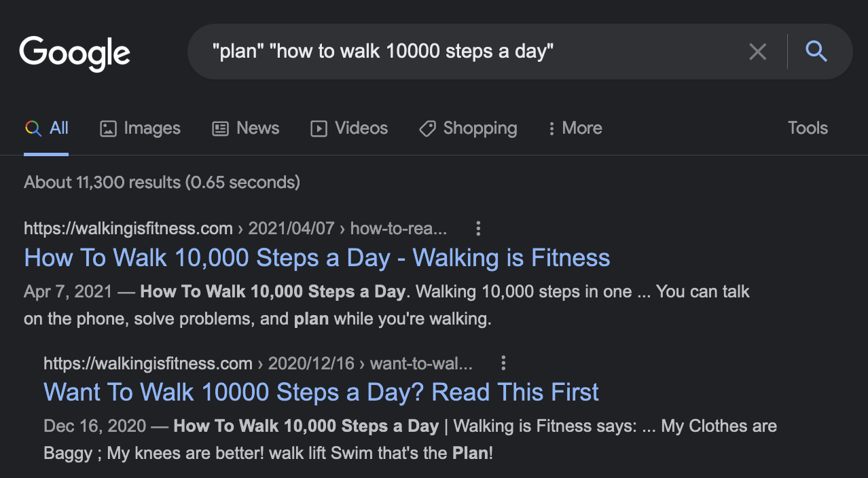Open How To Walk 10,000 Steps link
The image size is (868, 478).
pyautogui.click(x=317, y=258)
